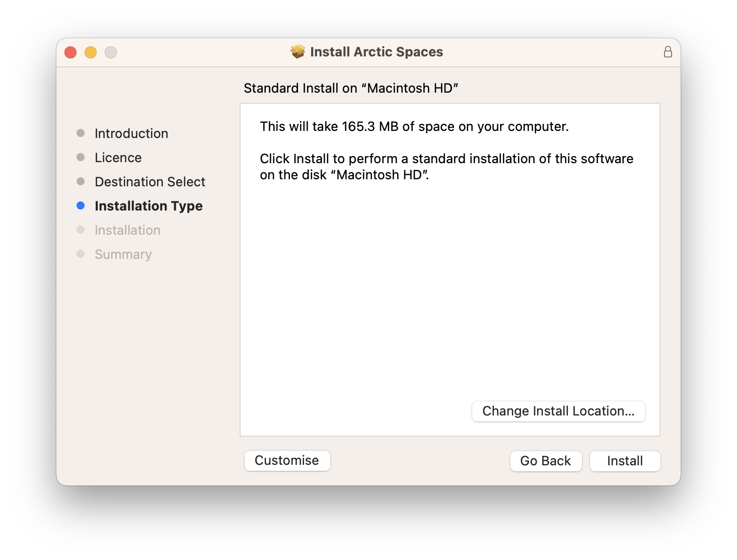Click the Destination Select step bullet
This screenshot has width=737, height=560.
pyautogui.click(x=81, y=181)
